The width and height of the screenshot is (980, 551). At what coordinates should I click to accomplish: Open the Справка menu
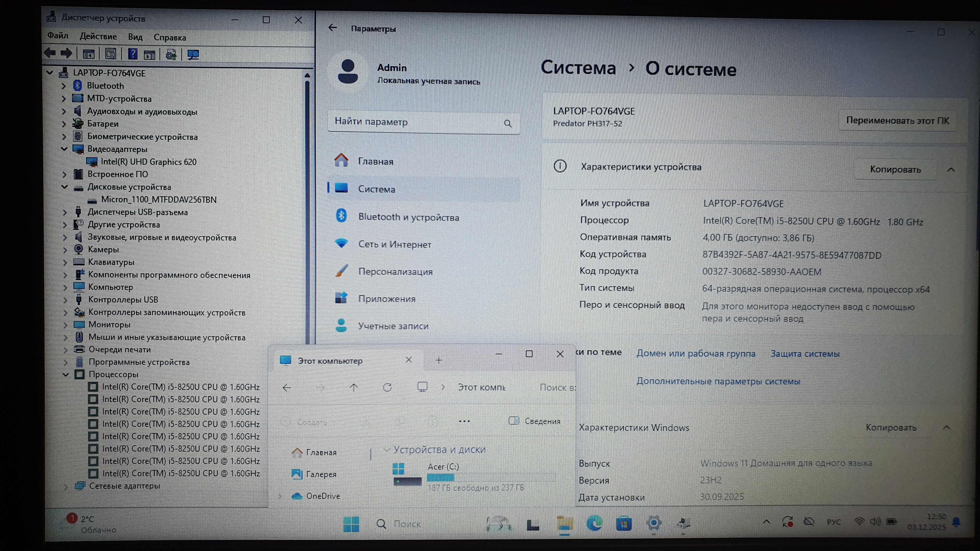170,37
